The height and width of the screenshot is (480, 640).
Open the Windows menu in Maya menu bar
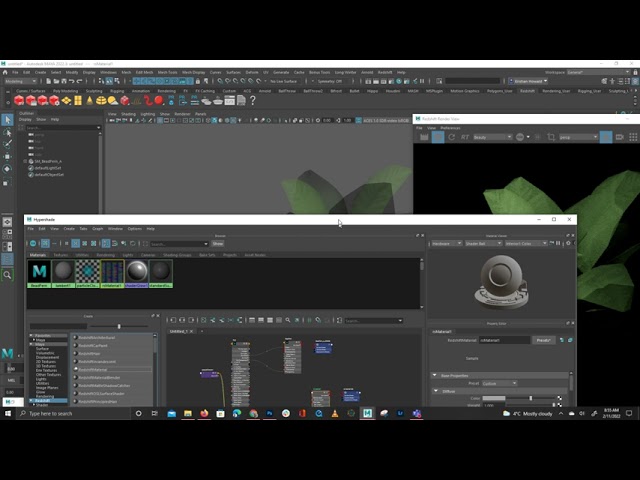pyautogui.click(x=108, y=72)
